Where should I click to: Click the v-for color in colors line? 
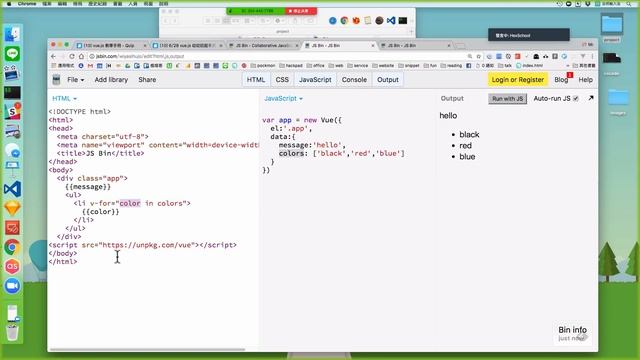point(132,203)
